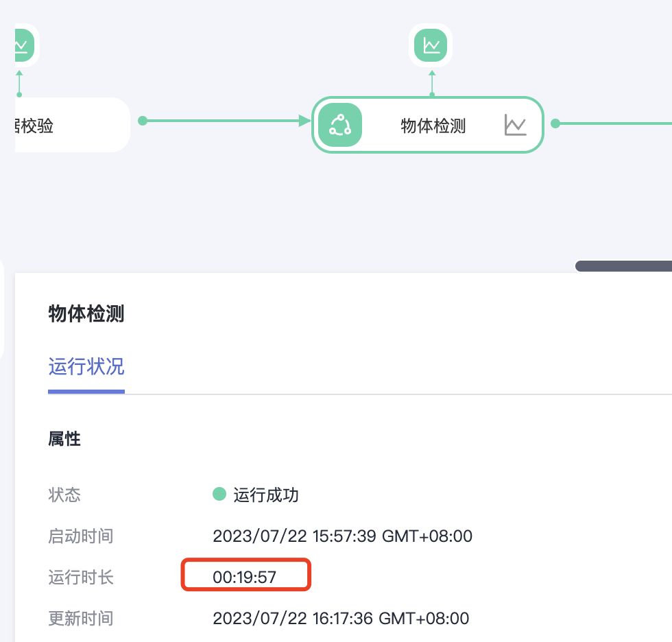Click the 启动时间 timestamp value

point(342,536)
